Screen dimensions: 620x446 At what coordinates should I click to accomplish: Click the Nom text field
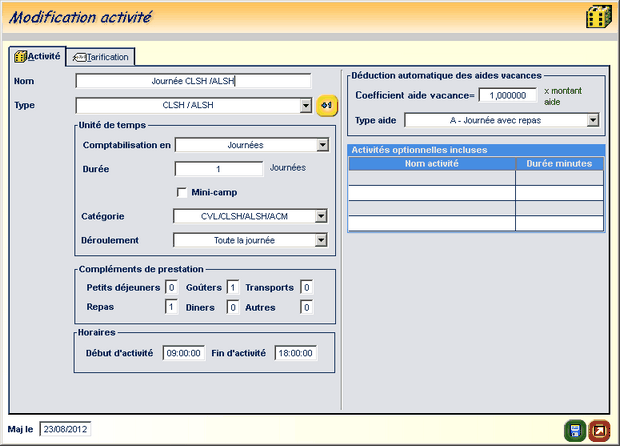[193, 81]
